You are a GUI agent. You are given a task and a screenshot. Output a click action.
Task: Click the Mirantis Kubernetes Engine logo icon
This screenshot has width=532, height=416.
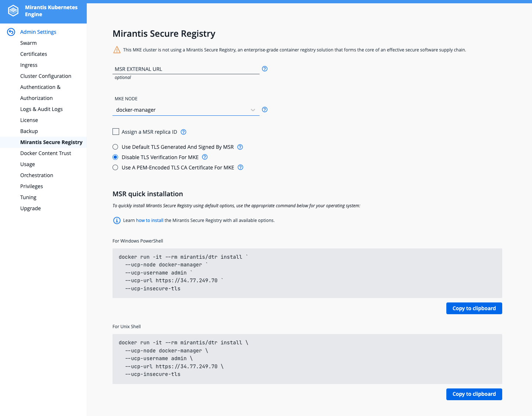click(x=13, y=11)
